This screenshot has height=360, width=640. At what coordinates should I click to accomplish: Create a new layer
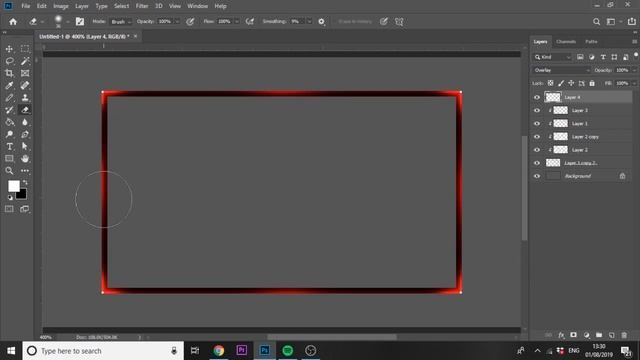(x=611, y=335)
